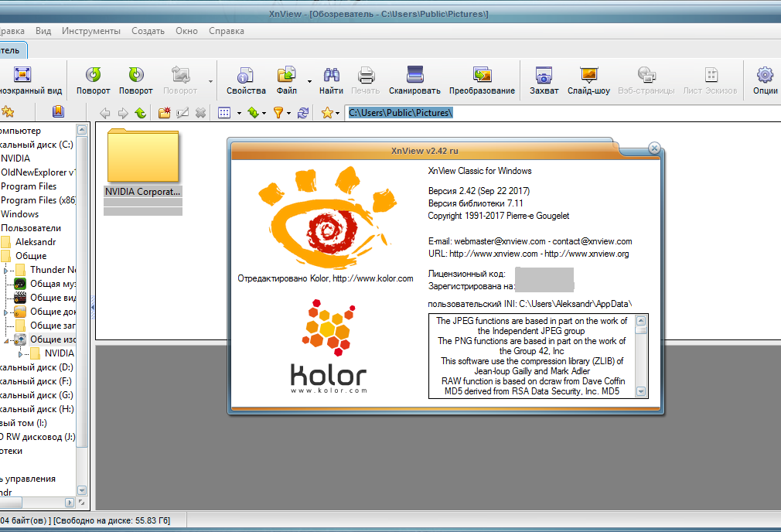Expand Общие документы tree node

[6, 312]
